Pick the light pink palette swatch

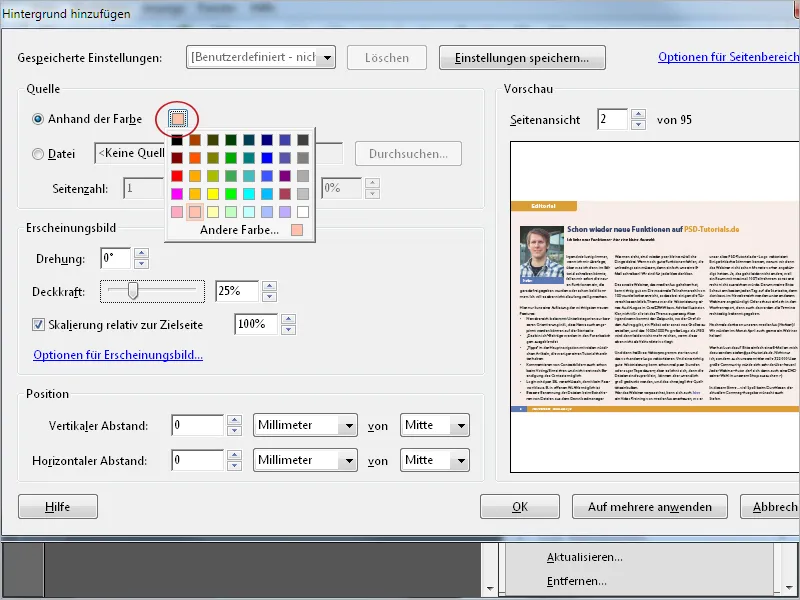177,212
